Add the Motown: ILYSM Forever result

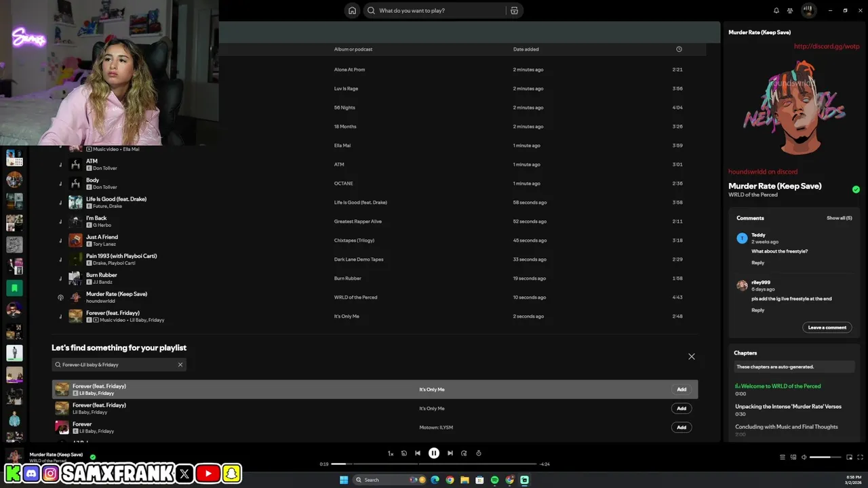(x=682, y=427)
